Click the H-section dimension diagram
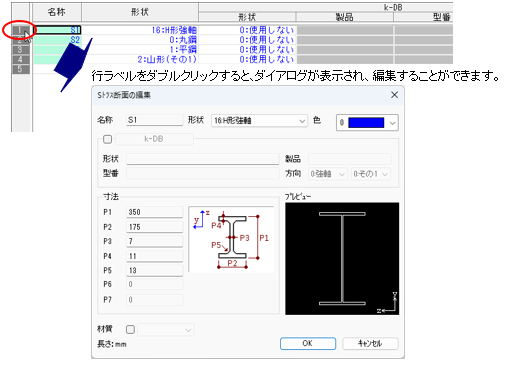The image size is (510, 365). click(x=231, y=239)
